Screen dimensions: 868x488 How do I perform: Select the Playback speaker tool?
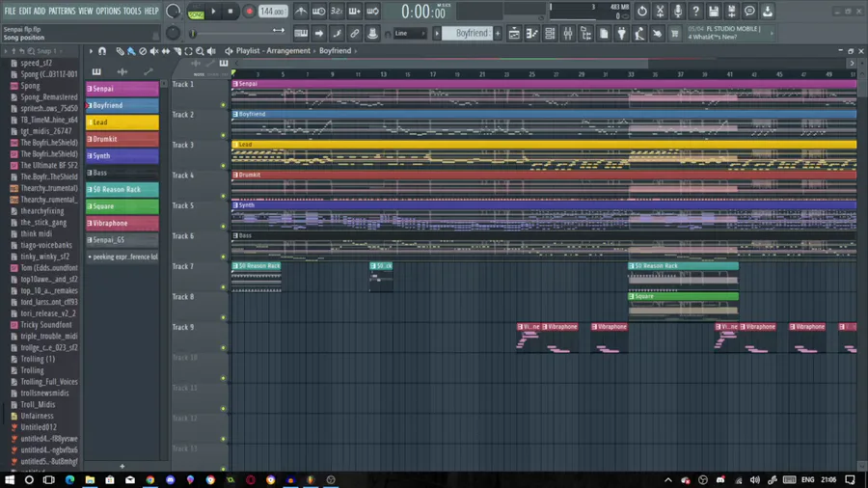(x=211, y=51)
